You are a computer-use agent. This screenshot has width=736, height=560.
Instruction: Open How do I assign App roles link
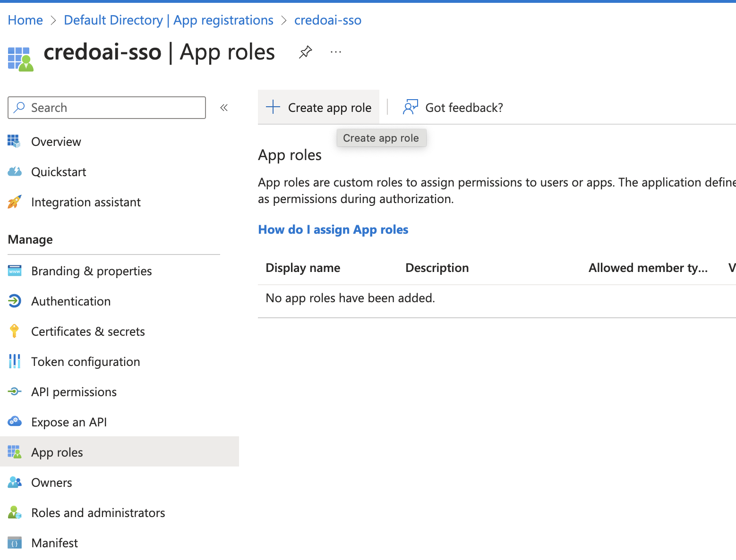tap(333, 229)
